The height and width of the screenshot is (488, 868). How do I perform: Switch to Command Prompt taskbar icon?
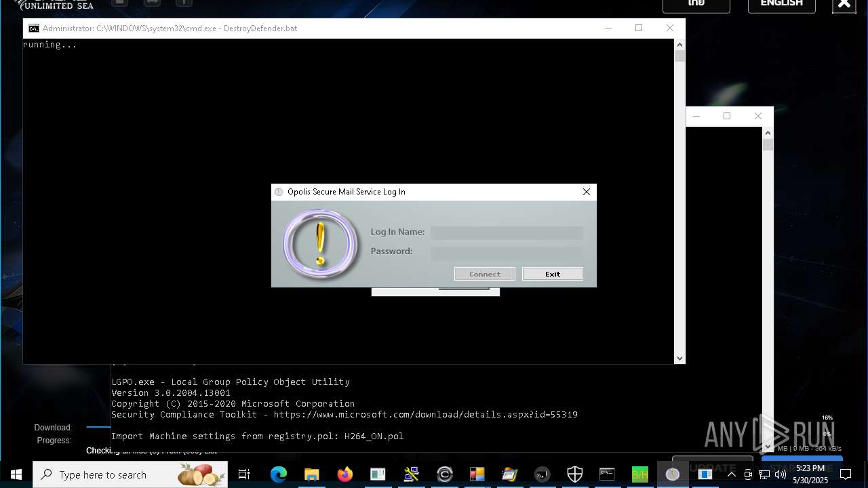click(x=607, y=474)
